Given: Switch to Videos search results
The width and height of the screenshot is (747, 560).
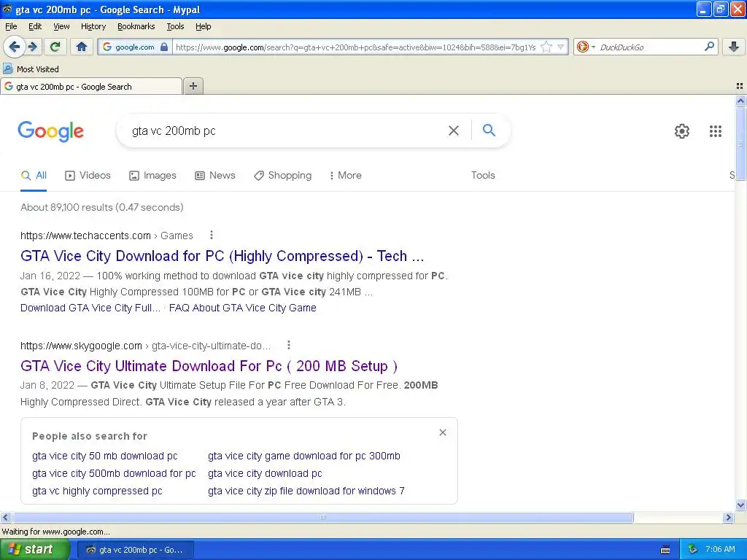Looking at the screenshot, I should click(x=88, y=175).
